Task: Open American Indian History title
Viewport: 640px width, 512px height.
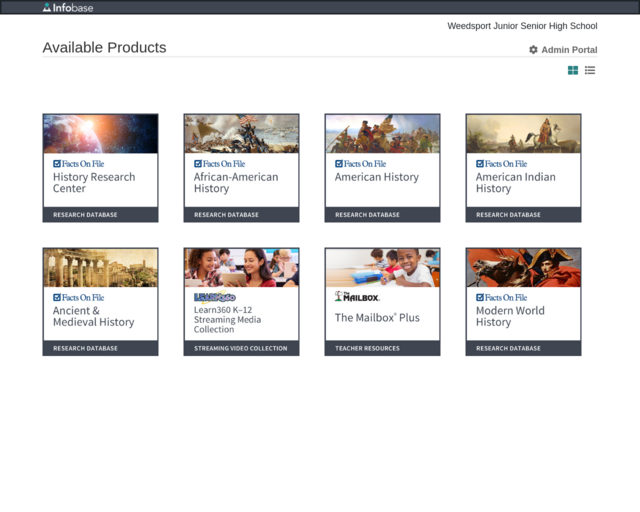Action: click(x=516, y=183)
